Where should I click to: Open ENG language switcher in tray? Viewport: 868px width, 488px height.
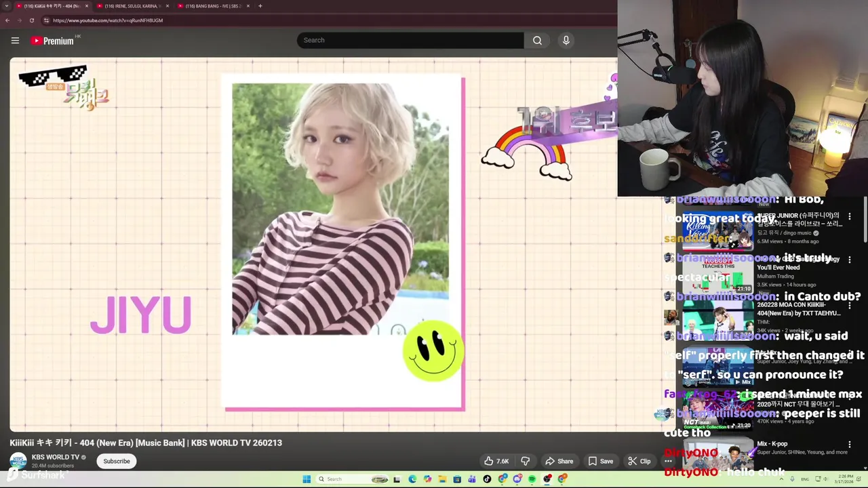point(805,479)
